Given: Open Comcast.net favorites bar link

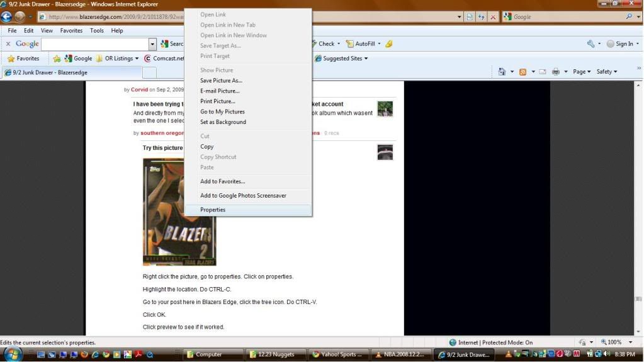Looking at the screenshot, I should tap(164, 59).
